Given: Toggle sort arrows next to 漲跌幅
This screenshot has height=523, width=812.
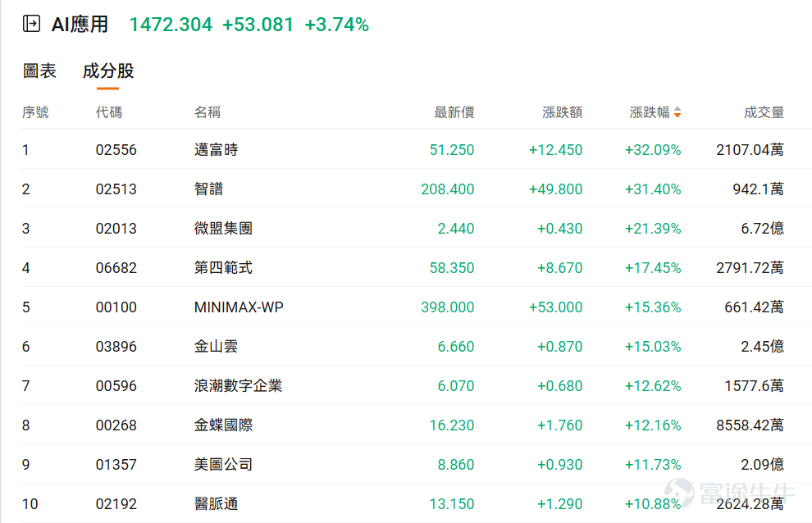Looking at the screenshot, I should pyautogui.click(x=677, y=111).
